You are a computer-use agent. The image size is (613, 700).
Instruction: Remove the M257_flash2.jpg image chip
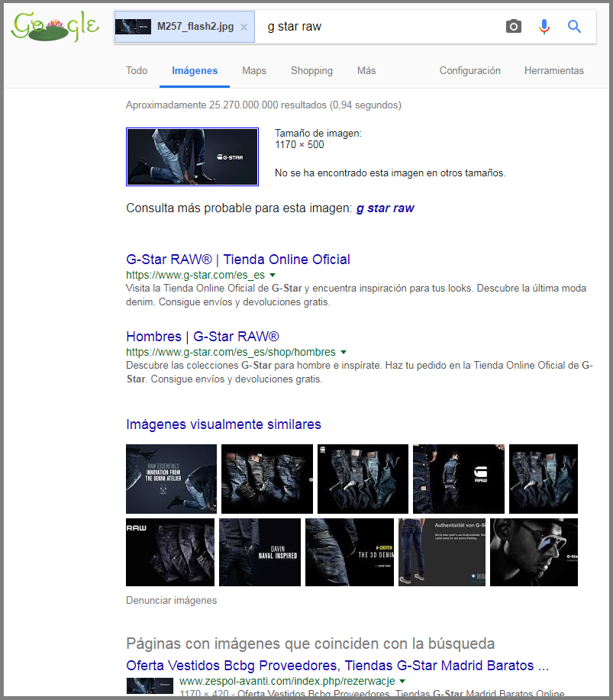[x=244, y=27]
